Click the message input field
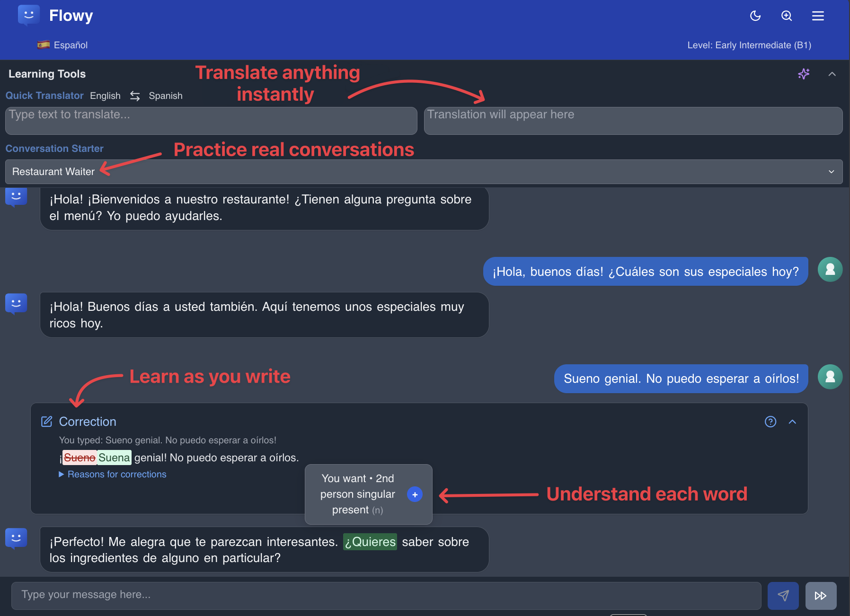The width and height of the screenshot is (850, 616). click(386, 595)
